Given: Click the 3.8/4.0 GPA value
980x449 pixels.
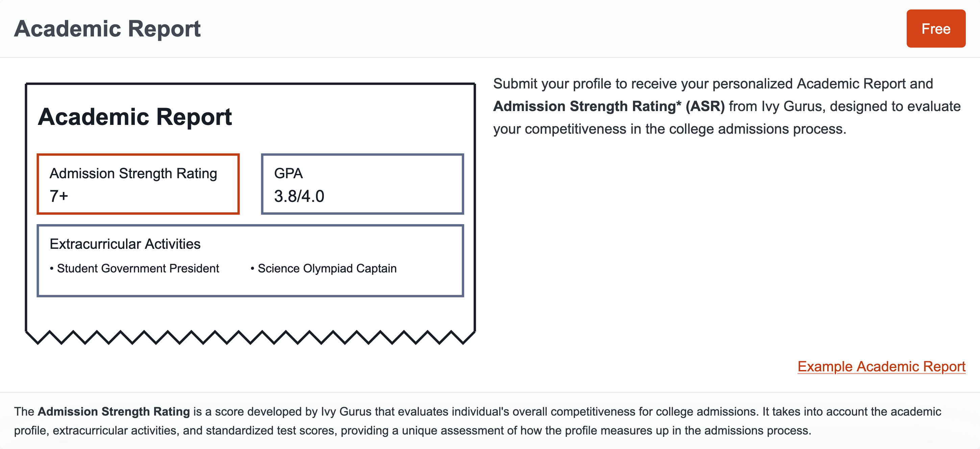Looking at the screenshot, I should (299, 196).
